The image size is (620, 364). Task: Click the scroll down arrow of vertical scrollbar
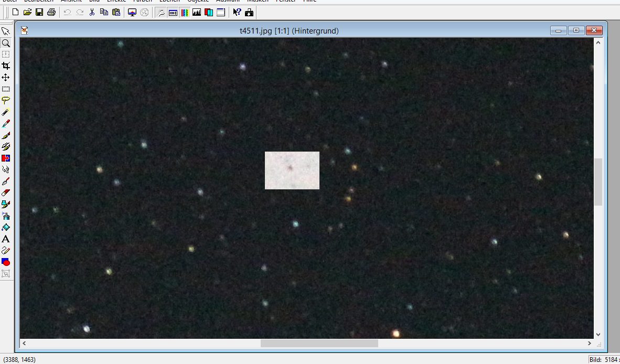(x=598, y=334)
